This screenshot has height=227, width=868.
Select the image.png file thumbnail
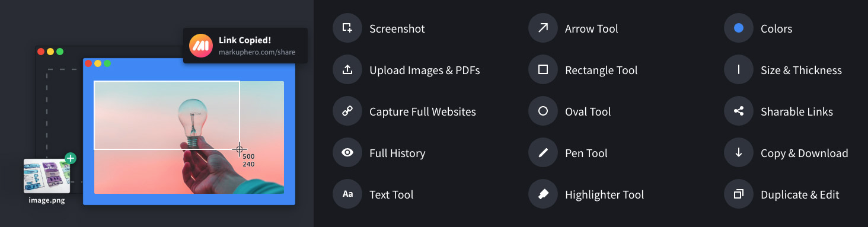(x=47, y=176)
